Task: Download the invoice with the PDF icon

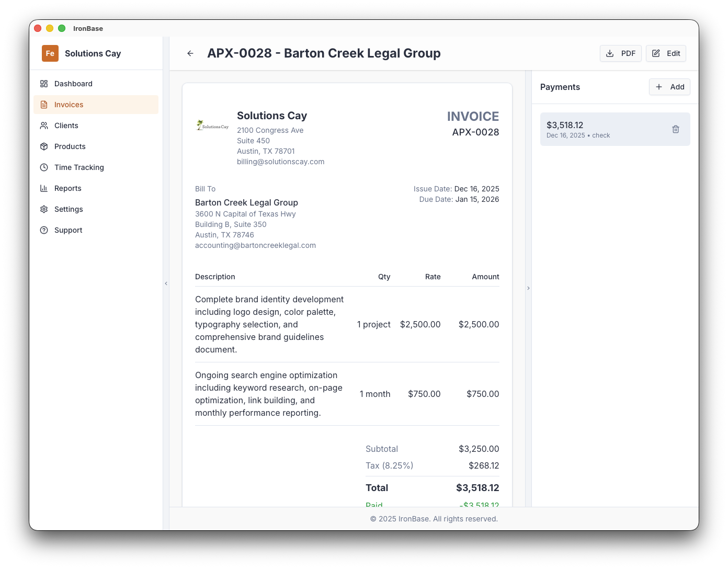Action: coord(610,53)
